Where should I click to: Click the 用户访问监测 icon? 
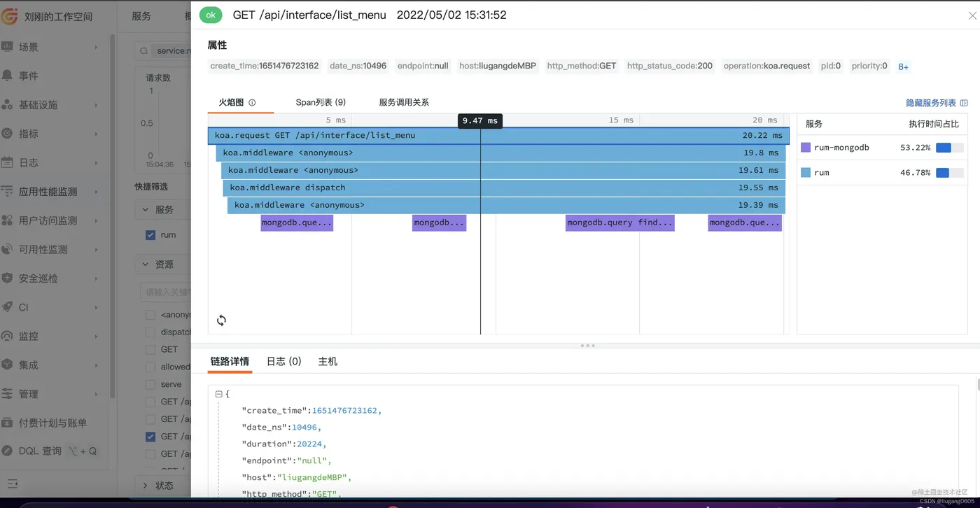coord(7,220)
